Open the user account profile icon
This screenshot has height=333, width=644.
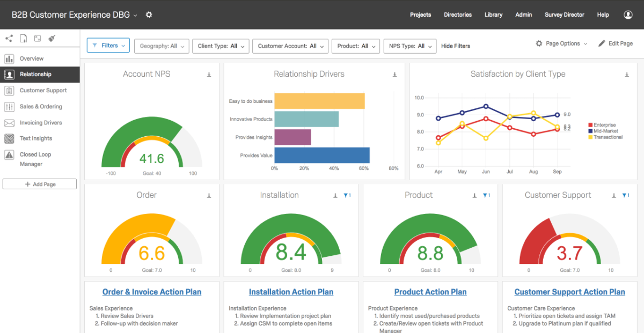pos(628,14)
